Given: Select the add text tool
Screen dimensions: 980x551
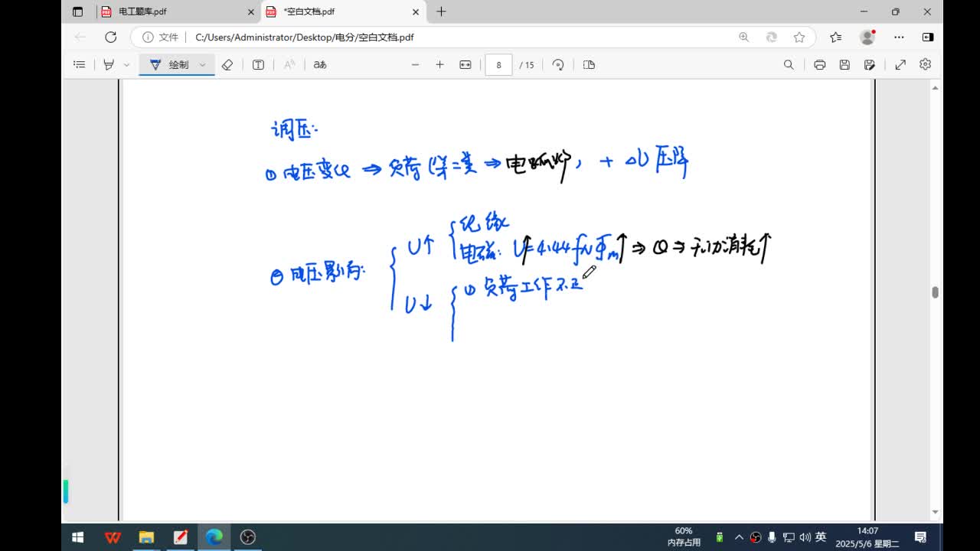Looking at the screenshot, I should [x=258, y=64].
